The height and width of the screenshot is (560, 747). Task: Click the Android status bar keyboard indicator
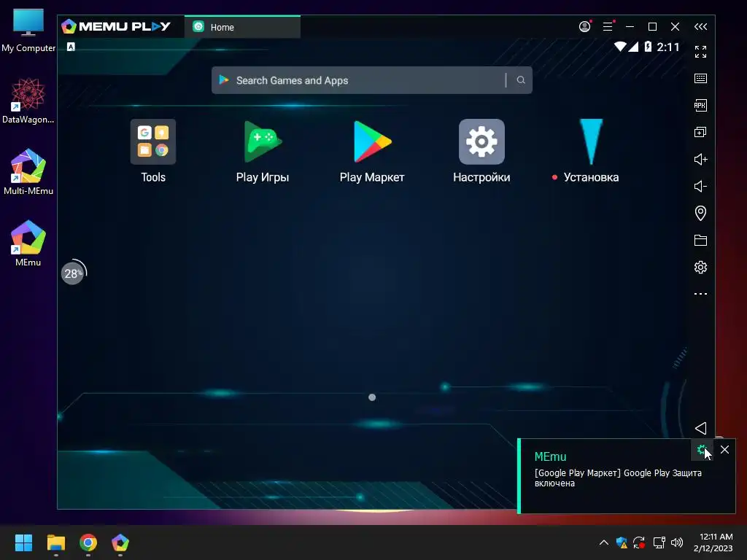[71, 47]
